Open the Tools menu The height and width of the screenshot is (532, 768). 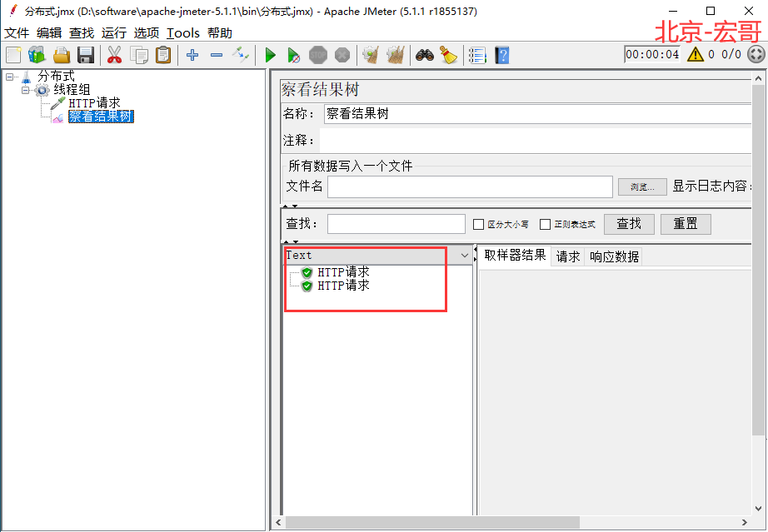(x=183, y=32)
